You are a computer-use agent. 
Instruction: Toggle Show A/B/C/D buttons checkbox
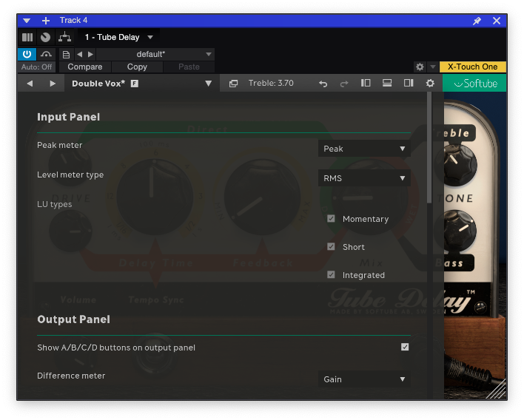point(405,348)
